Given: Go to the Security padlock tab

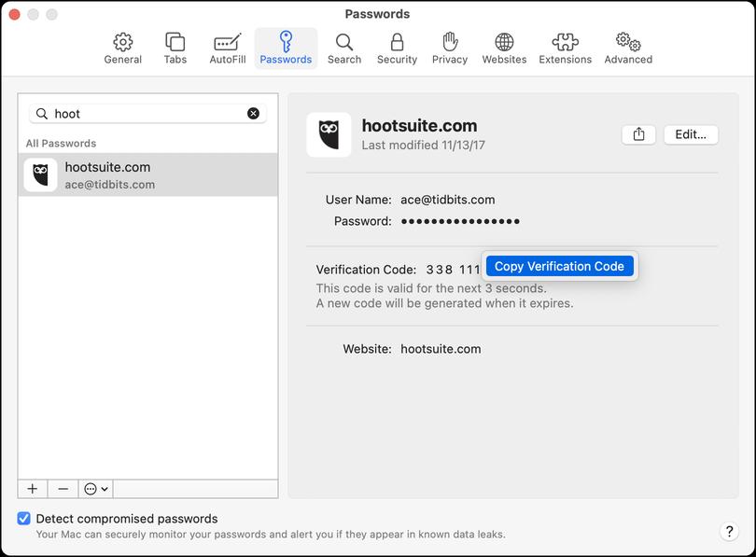Looking at the screenshot, I should click(397, 49).
